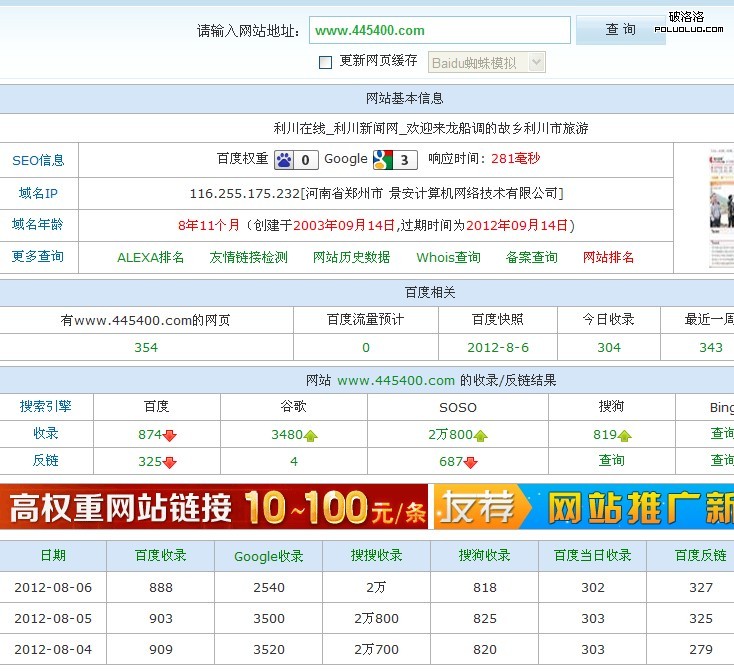
Task: Open the 网站历史数据 link
Action: coord(351,257)
